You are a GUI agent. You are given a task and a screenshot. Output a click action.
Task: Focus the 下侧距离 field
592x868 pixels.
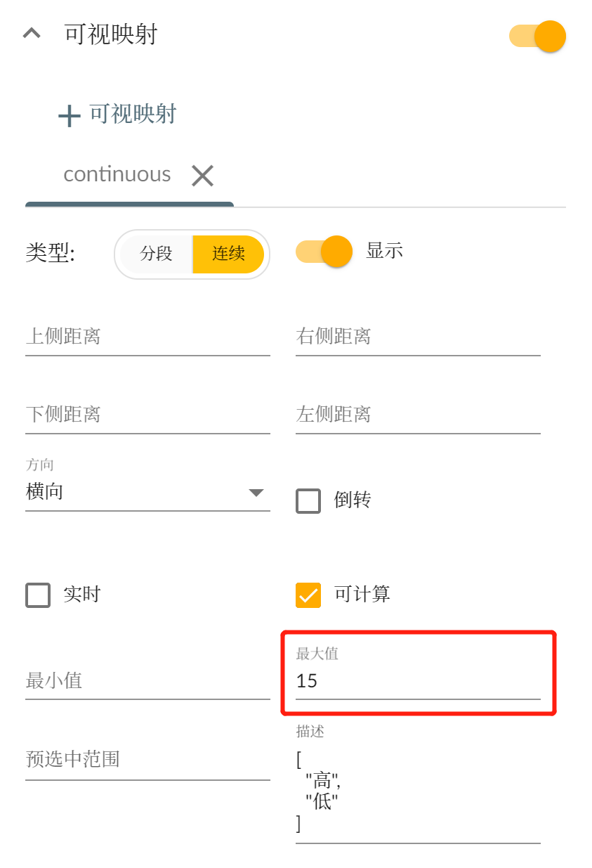click(147, 415)
